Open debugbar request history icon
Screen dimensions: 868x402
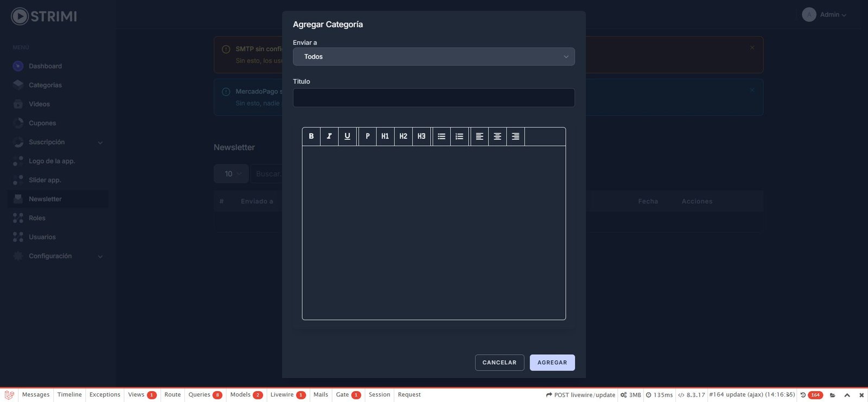click(803, 395)
